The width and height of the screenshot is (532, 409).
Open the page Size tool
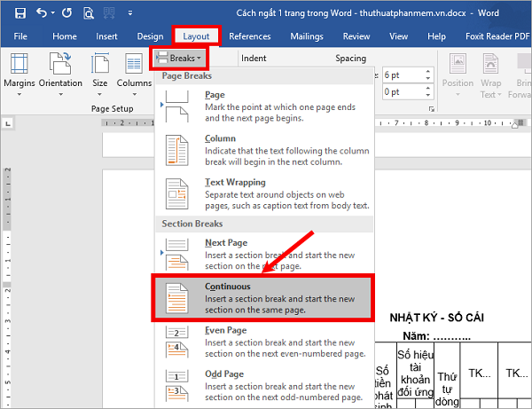point(100,71)
